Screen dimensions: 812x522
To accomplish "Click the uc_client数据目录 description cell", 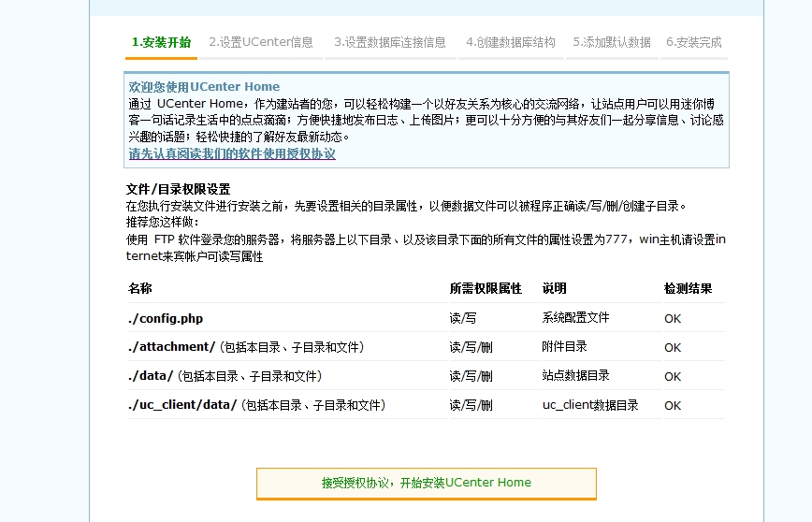I will tap(590, 405).
